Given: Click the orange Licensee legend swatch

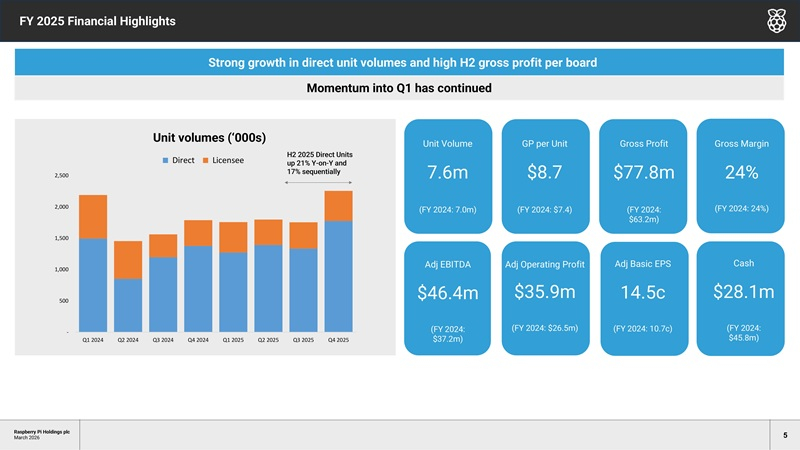Looking at the screenshot, I should click(x=205, y=160).
